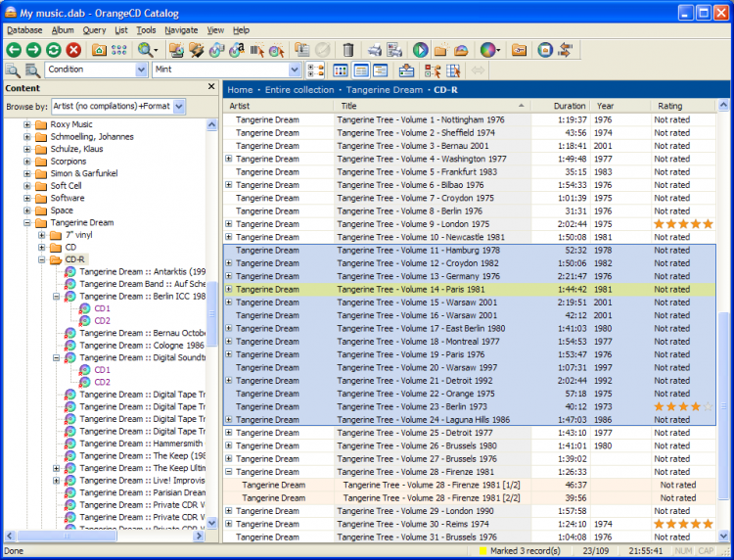Open the Mint value dropdown
The image size is (734, 560).
point(294,70)
